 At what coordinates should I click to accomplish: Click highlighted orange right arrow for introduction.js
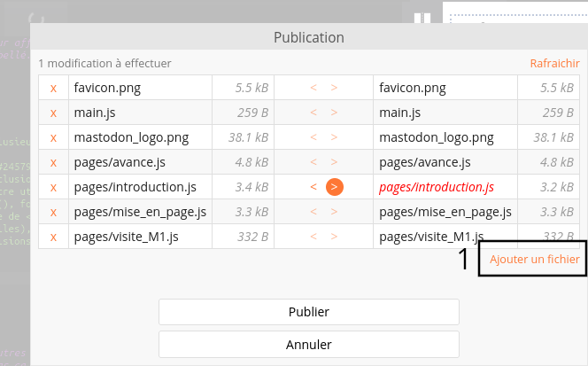pos(334,187)
